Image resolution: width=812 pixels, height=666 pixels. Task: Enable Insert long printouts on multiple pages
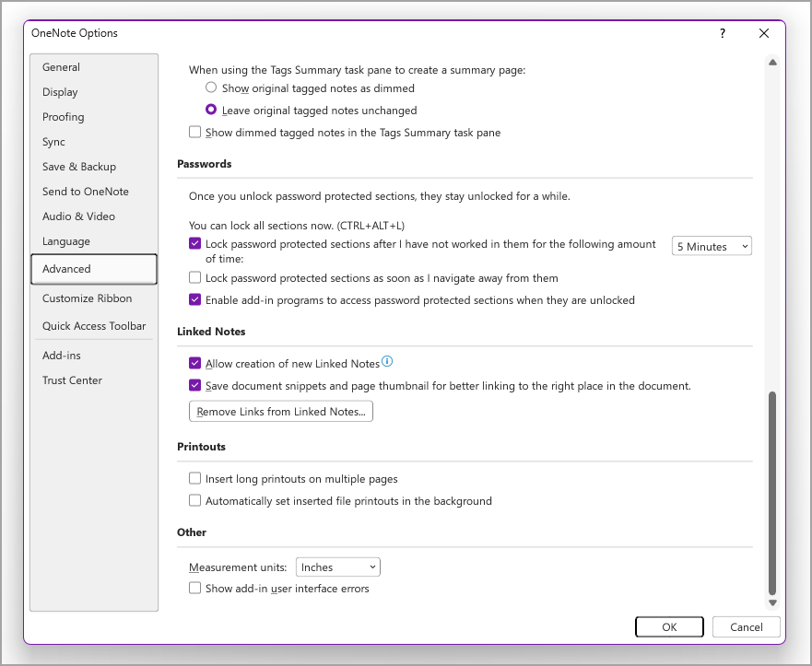coord(194,478)
